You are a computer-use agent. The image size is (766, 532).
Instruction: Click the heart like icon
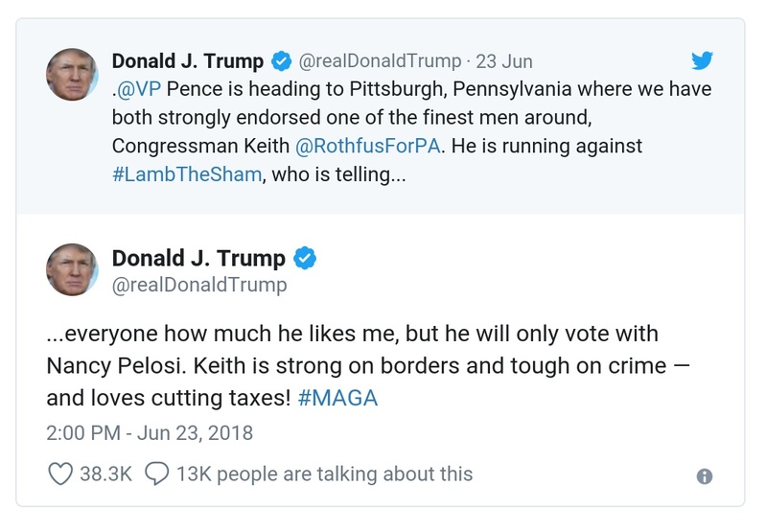(60, 474)
